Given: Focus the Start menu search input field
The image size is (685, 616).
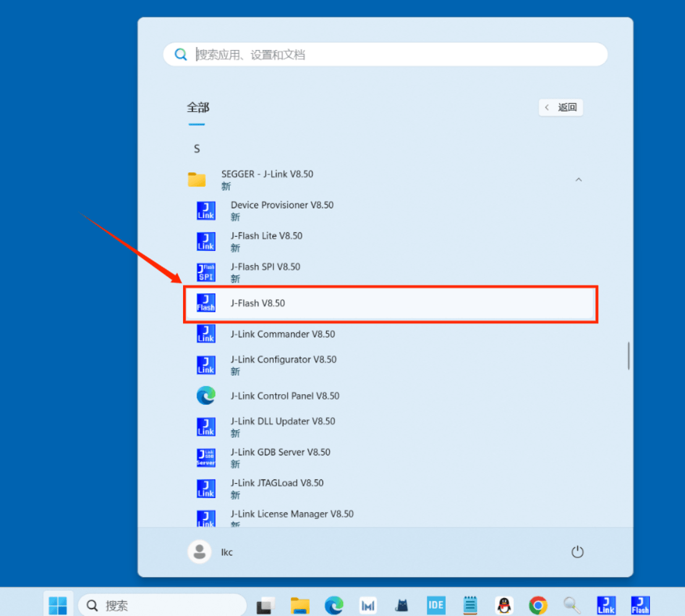Looking at the screenshot, I should [x=385, y=54].
